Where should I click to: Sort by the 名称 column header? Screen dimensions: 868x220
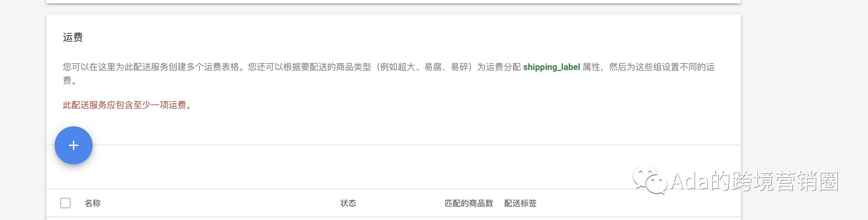click(93, 203)
